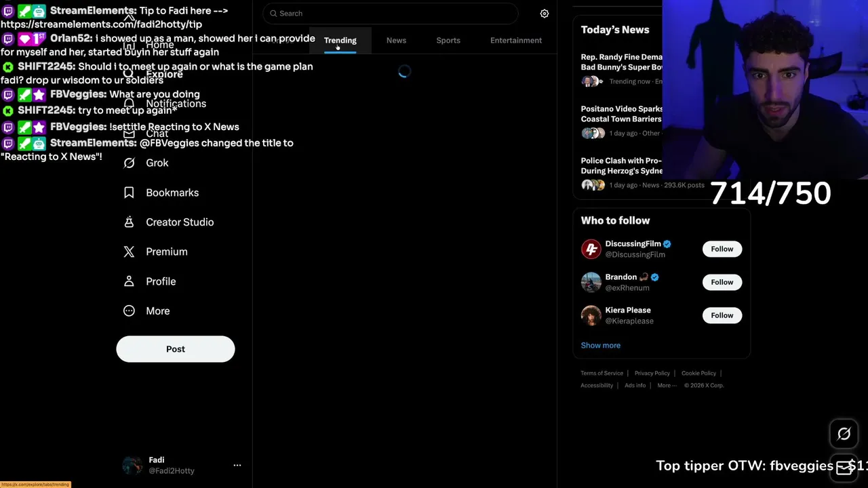
Task: Follow Kiera Please
Action: tap(722, 315)
